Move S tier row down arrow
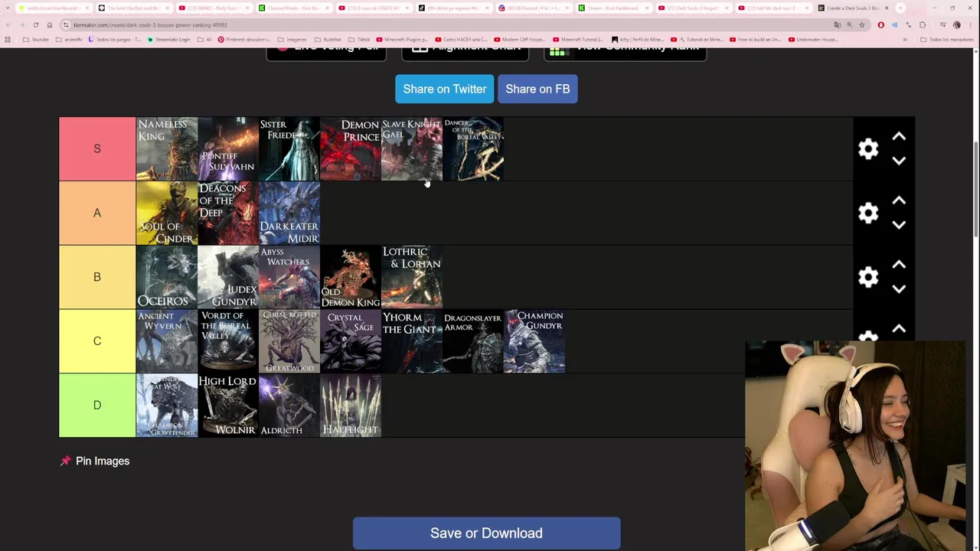Screen dimensions: 980x551 [899, 161]
